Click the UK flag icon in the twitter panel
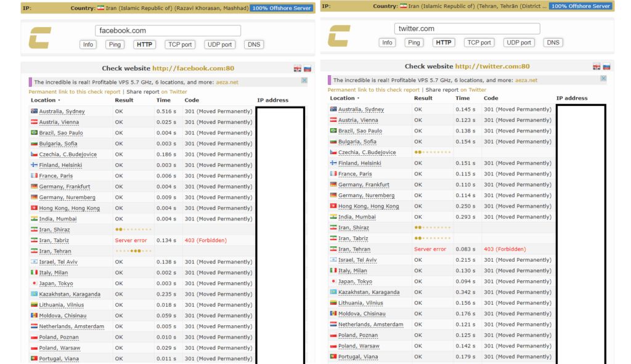The image size is (631, 364). coord(596,67)
